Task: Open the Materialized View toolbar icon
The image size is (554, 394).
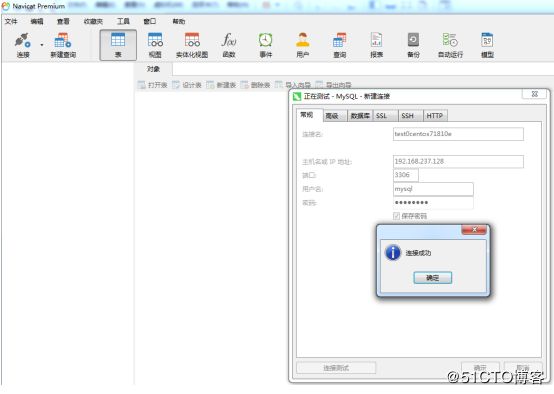Action: (x=192, y=45)
